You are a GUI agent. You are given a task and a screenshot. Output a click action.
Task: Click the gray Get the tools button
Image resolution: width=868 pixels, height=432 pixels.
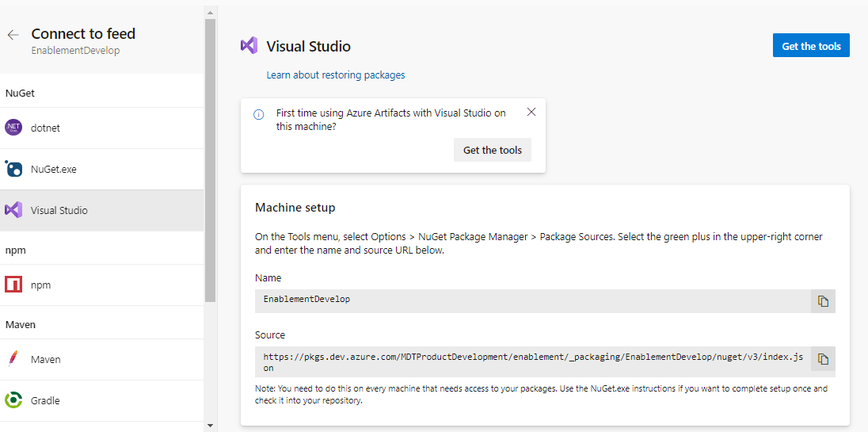(492, 150)
